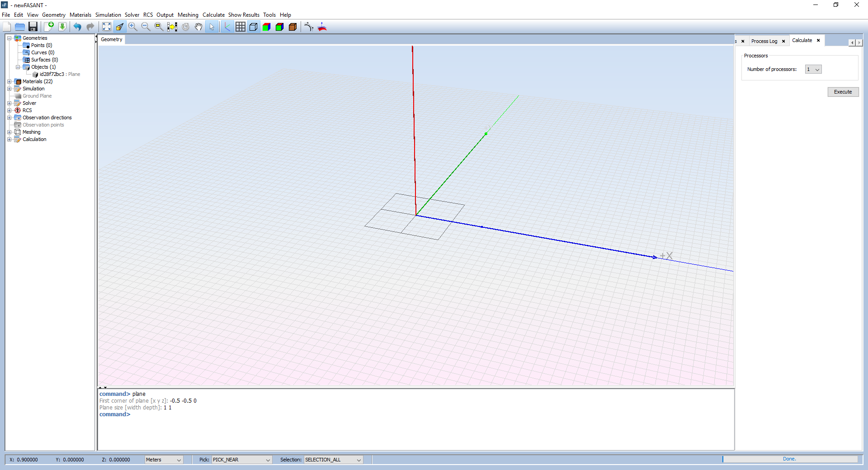The height and width of the screenshot is (470, 868).
Task: Click the fit-to-view expand icon
Action: tap(107, 27)
